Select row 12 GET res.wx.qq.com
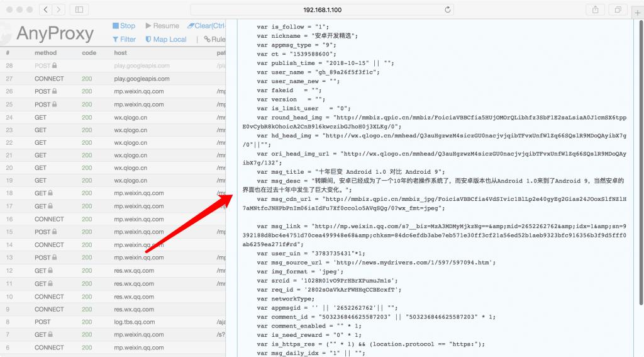This screenshot has width=644, height=357. 113,271
